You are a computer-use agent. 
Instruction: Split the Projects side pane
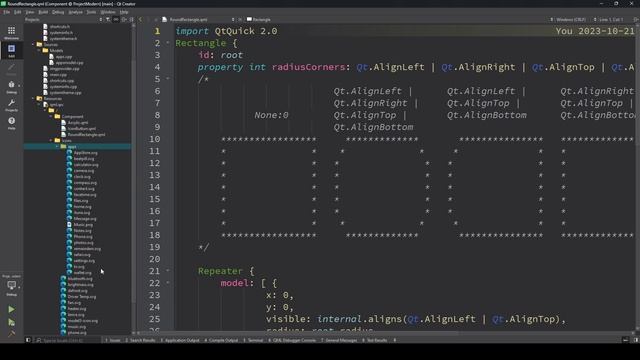[124, 19]
